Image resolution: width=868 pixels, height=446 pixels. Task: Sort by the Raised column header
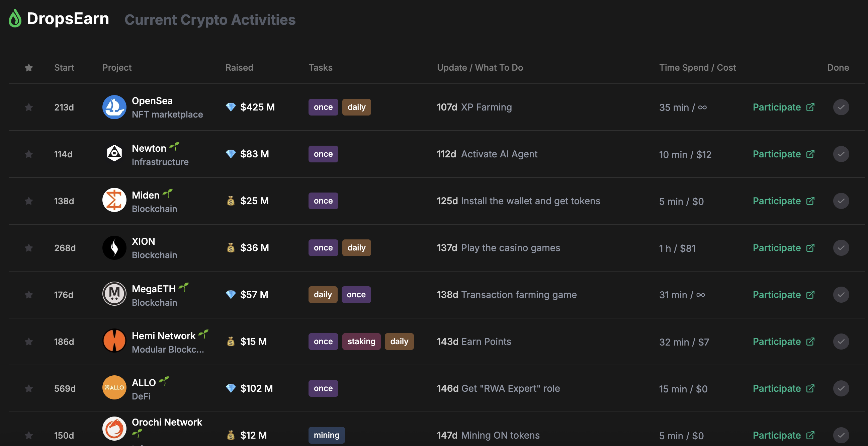click(x=239, y=67)
